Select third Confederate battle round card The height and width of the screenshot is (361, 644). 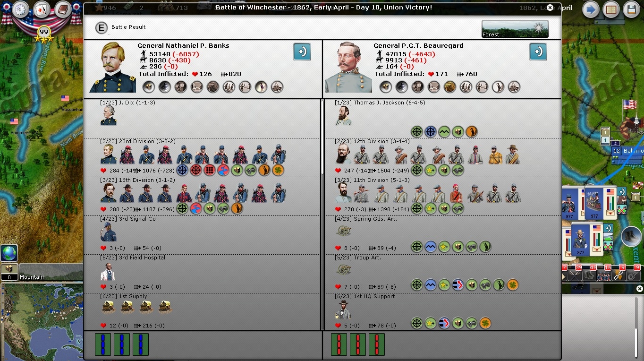[376, 344]
